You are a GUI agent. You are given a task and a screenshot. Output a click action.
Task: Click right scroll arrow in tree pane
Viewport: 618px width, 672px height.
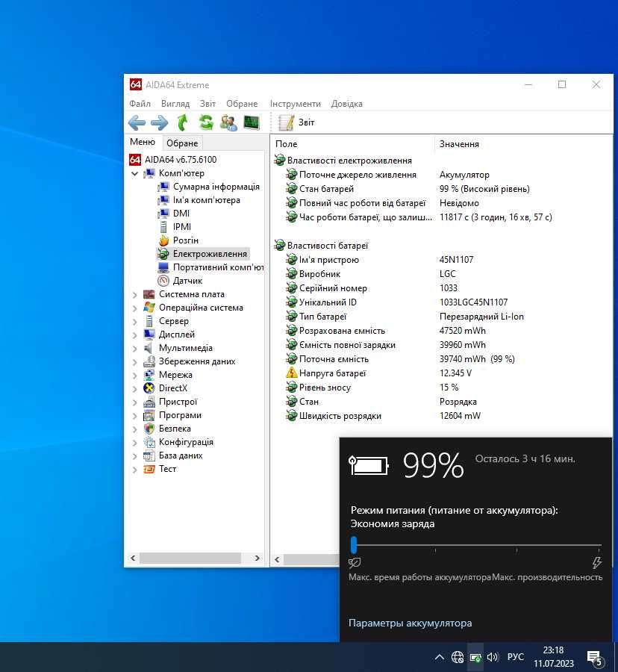257,558
